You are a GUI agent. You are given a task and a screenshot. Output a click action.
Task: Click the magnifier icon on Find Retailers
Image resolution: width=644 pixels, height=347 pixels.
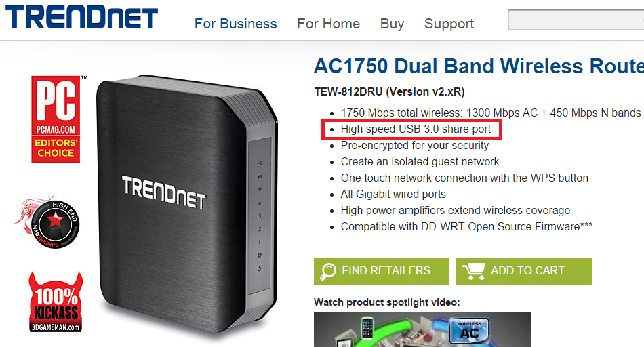[328, 271]
